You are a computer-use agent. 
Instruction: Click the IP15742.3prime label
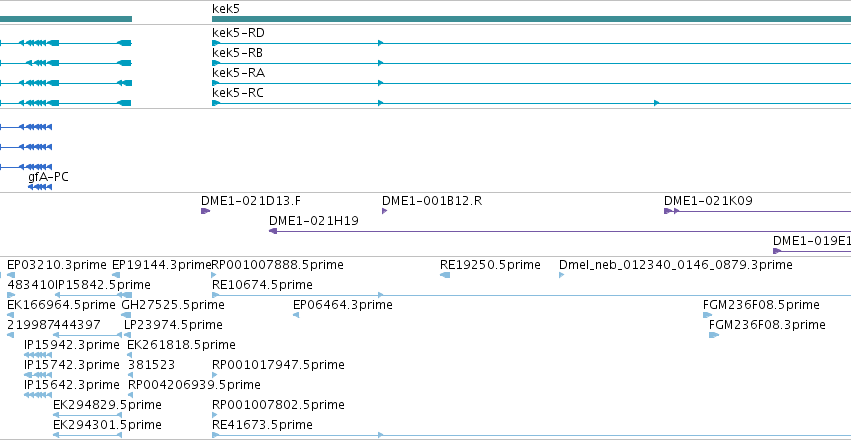pos(72,365)
